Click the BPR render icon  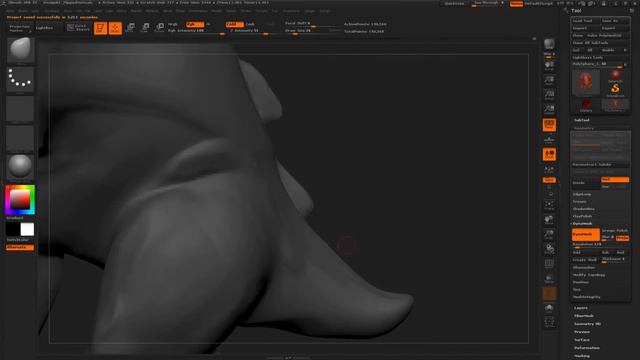pos(549,44)
